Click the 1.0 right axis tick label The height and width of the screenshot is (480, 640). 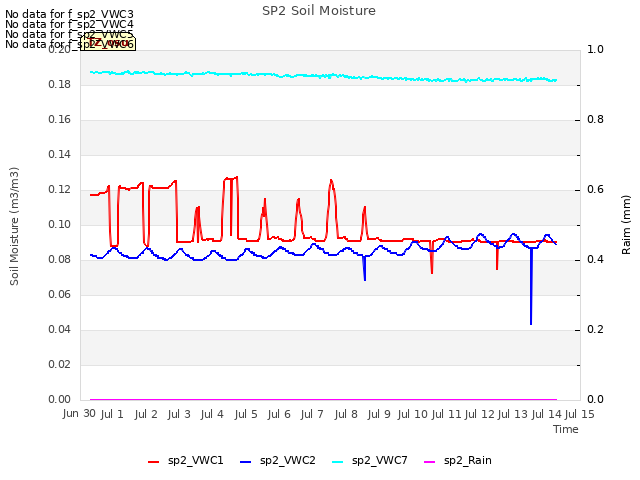coord(596,49)
